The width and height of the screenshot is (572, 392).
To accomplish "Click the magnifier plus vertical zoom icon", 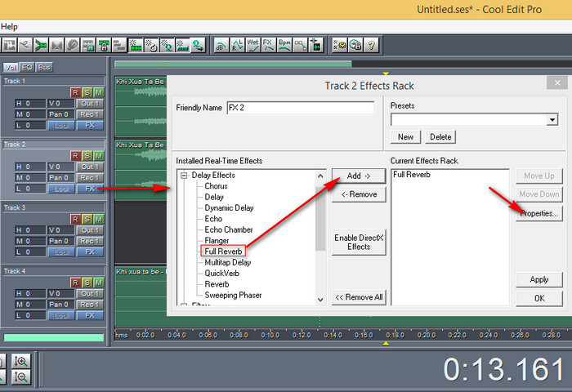I will click(21, 361).
